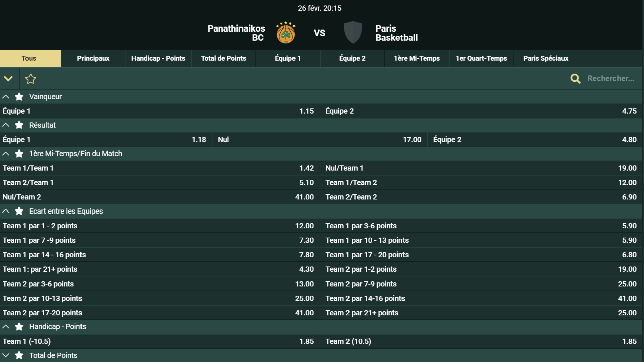Viewport: 644px width, 362px height.
Task: Collapse the Vainqueur section
Action: [5, 97]
